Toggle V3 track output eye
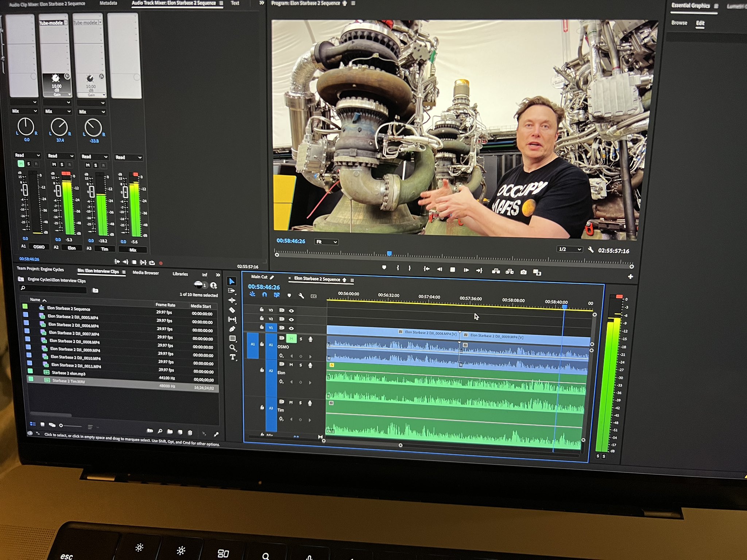The height and width of the screenshot is (560, 747). (291, 311)
